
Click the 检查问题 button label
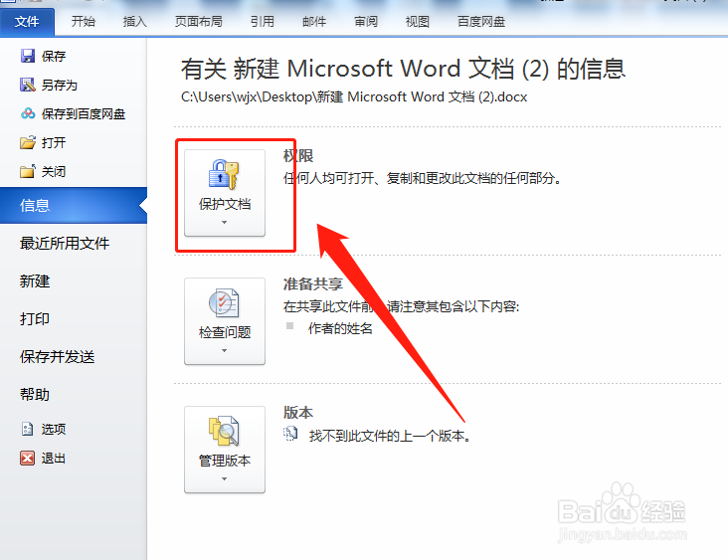click(x=225, y=332)
